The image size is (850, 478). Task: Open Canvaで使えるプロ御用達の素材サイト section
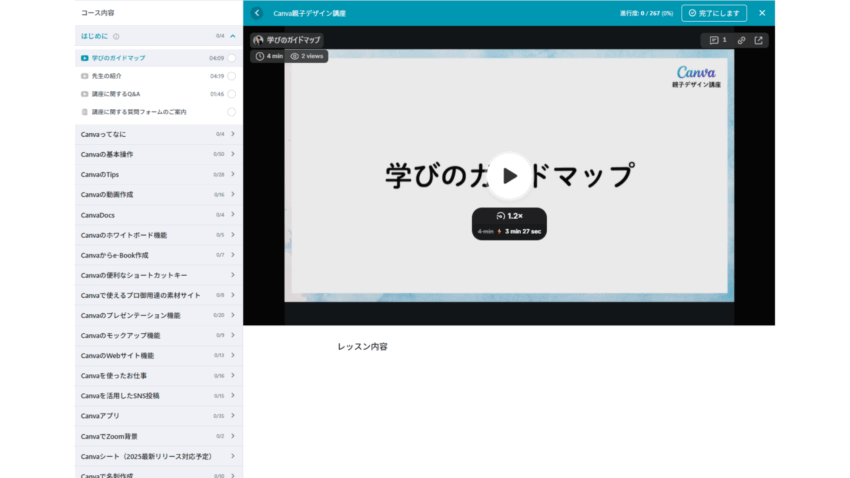coord(158,295)
